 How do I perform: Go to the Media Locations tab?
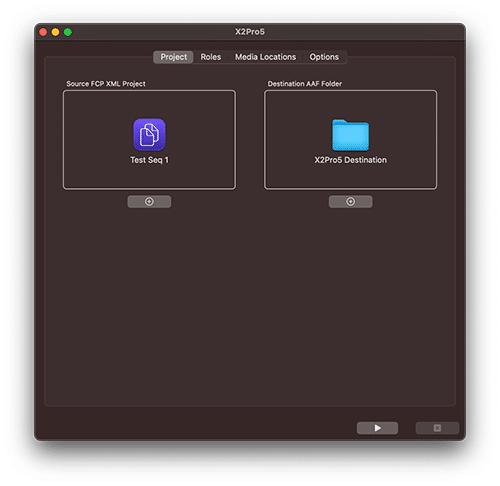[265, 57]
